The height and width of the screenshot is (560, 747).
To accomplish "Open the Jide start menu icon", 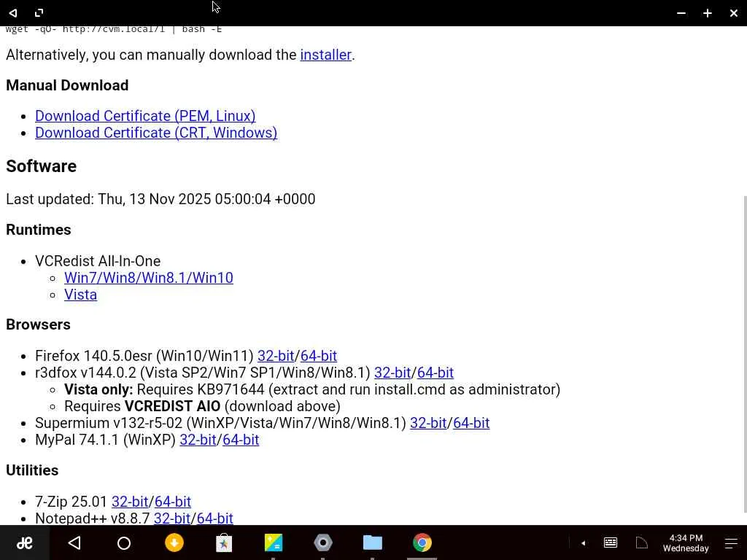I will tap(24, 542).
